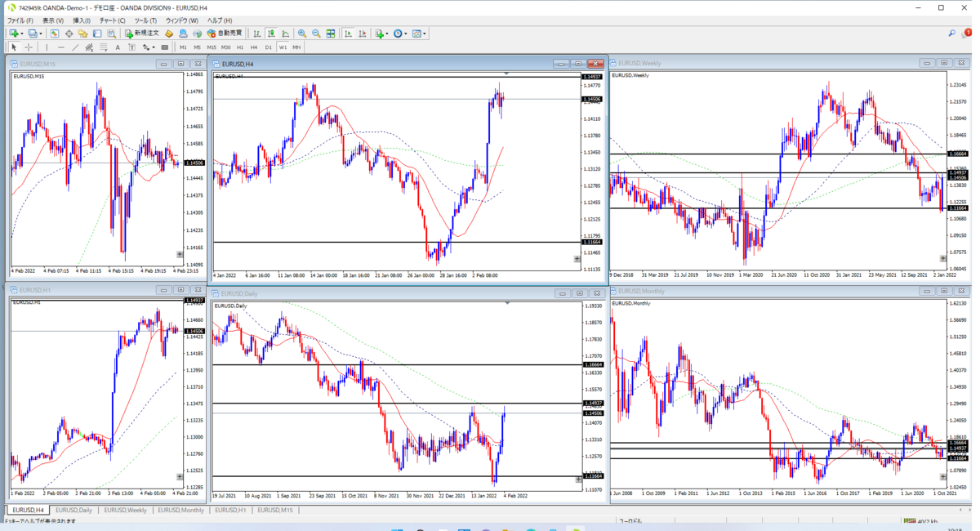
Task: Expand the profiles dropdown arrow
Action: [x=41, y=34]
